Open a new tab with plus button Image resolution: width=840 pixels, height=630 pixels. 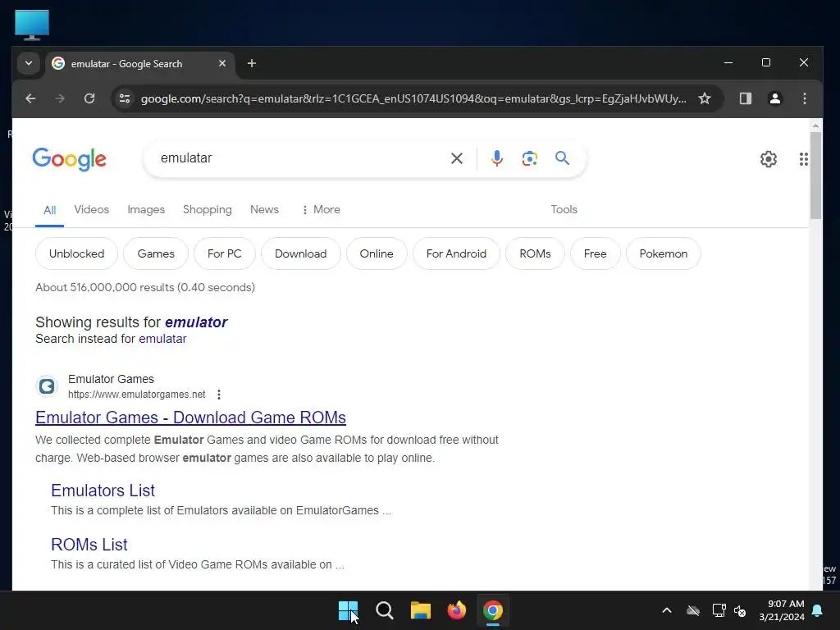click(x=251, y=64)
